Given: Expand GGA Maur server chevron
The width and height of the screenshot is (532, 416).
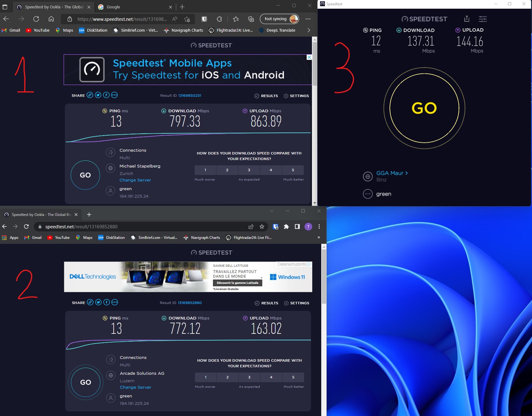Looking at the screenshot, I should [407, 173].
